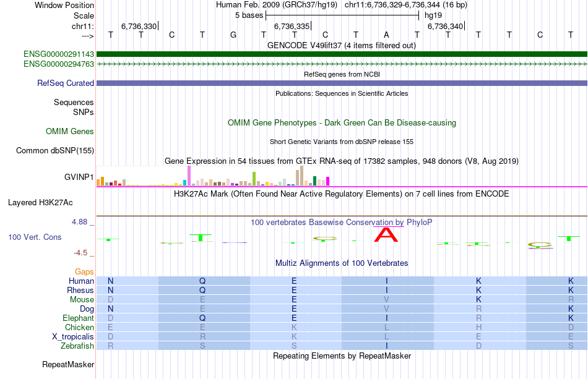The width and height of the screenshot is (588, 379).
Task: Click the Mouse species row label
Action: pyautogui.click(x=82, y=300)
